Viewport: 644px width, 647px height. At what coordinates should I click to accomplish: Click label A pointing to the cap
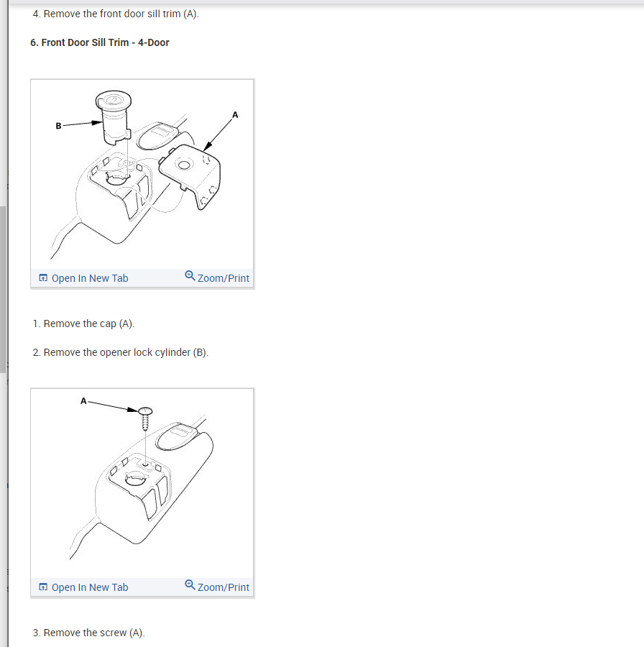[x=235, y=115]
